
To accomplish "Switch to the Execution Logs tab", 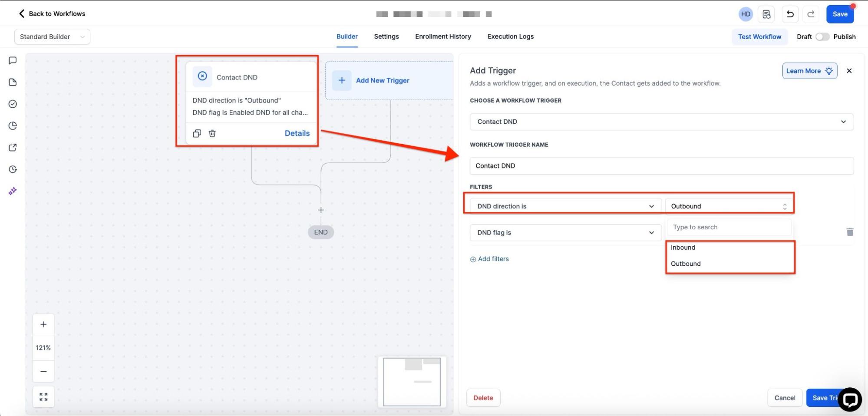I will pyautogui.click(x=510, y=37).
